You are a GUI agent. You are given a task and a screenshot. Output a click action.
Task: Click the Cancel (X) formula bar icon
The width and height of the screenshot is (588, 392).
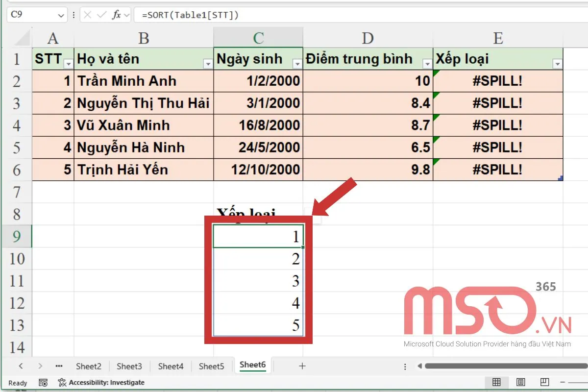[87, 15]
